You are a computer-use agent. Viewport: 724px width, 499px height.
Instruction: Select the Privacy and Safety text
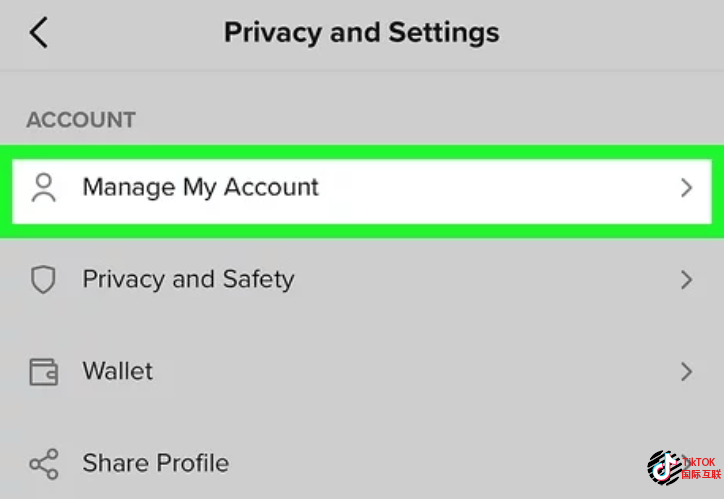(188, 279)
